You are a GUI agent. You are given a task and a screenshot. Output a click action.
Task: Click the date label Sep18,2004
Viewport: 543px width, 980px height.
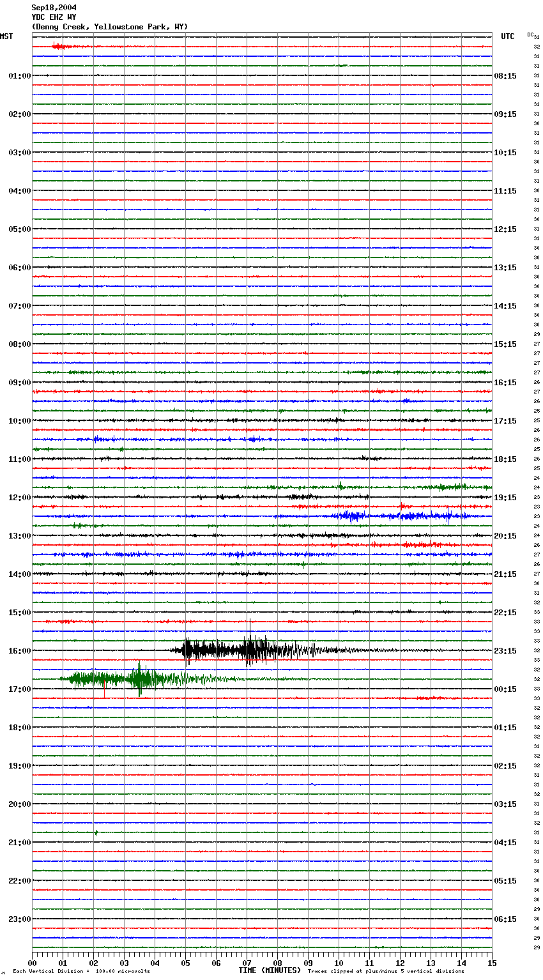click(54, 8)
